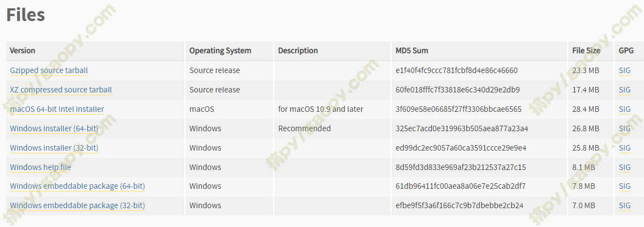Viewport: 644px width, 227px height.
Task: Click MD5 hash of Windows installer (64-bit)
Action: point(462,128)
